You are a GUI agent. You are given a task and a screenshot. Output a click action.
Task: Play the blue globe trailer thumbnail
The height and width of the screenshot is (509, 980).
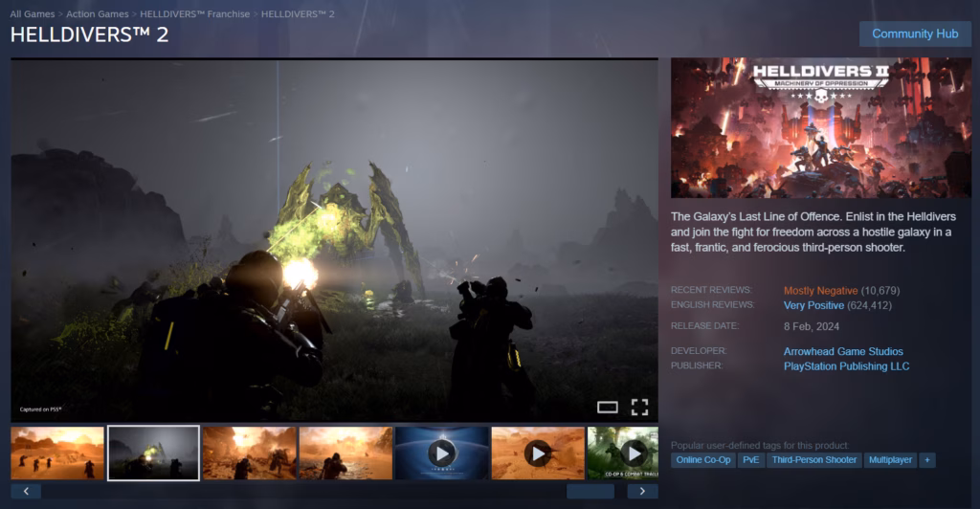tap(442, 454)
